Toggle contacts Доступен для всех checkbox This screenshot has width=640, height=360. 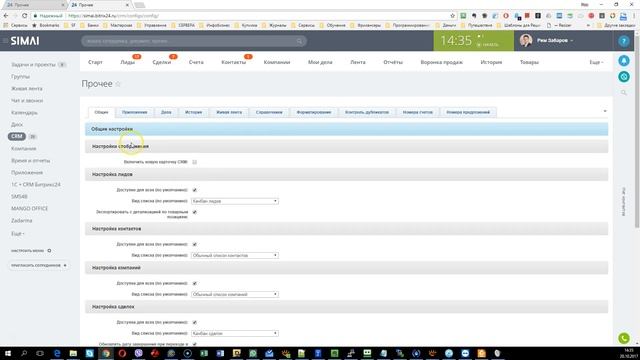pos(195,244)
